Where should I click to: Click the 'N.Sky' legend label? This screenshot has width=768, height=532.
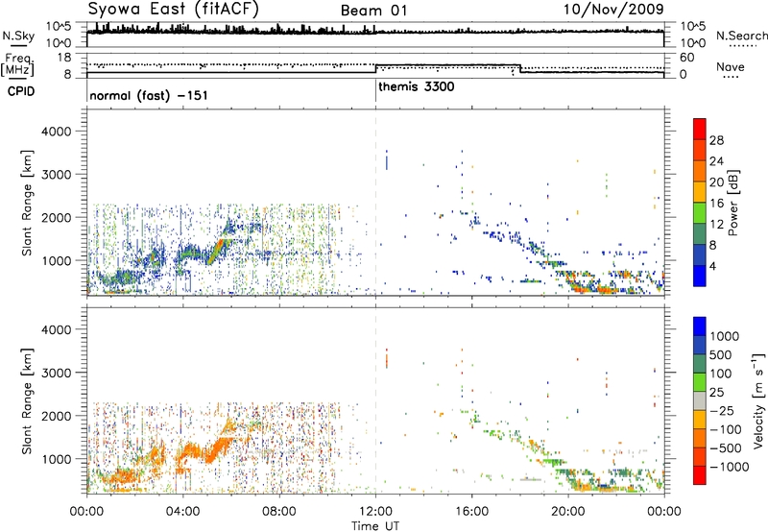point(18,36)
